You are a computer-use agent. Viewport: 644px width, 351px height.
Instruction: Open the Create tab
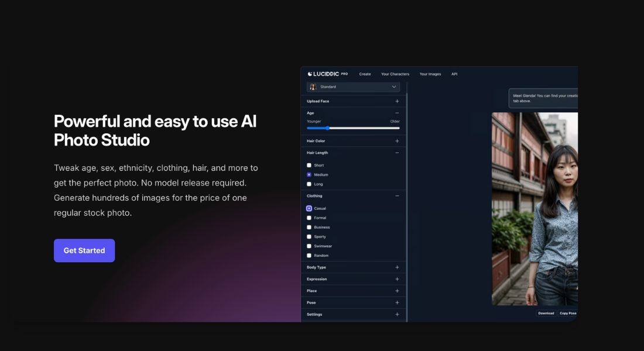tap(365, 74)
